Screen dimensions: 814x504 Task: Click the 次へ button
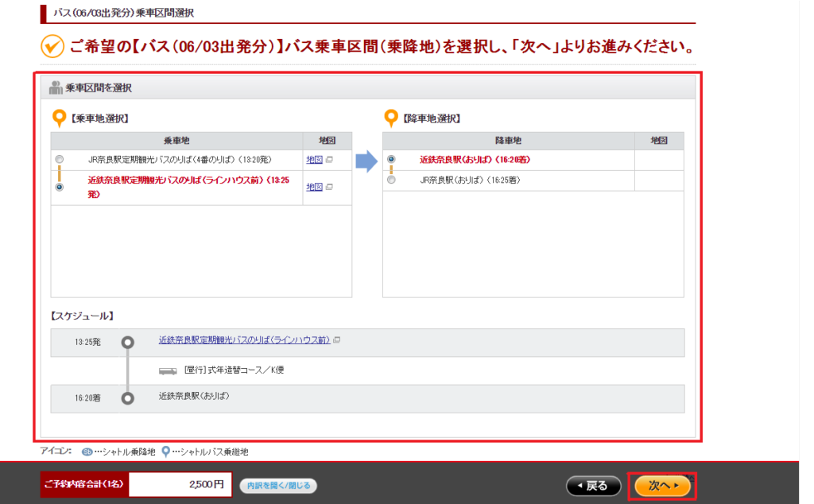[x=662, y=486]
